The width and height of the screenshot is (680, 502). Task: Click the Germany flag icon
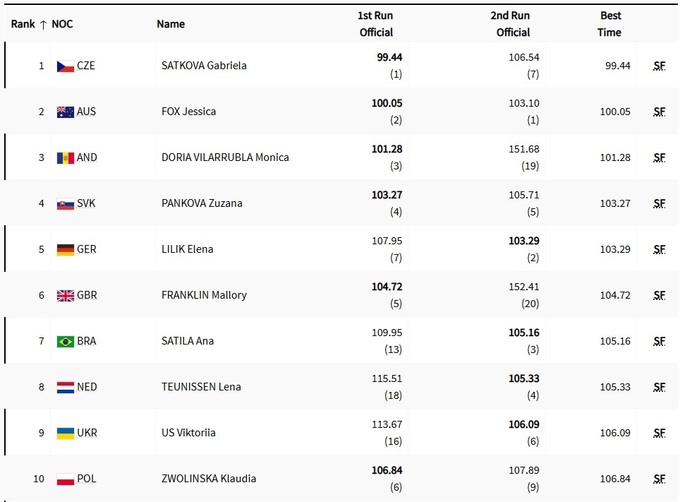click(x=65, y=250)
